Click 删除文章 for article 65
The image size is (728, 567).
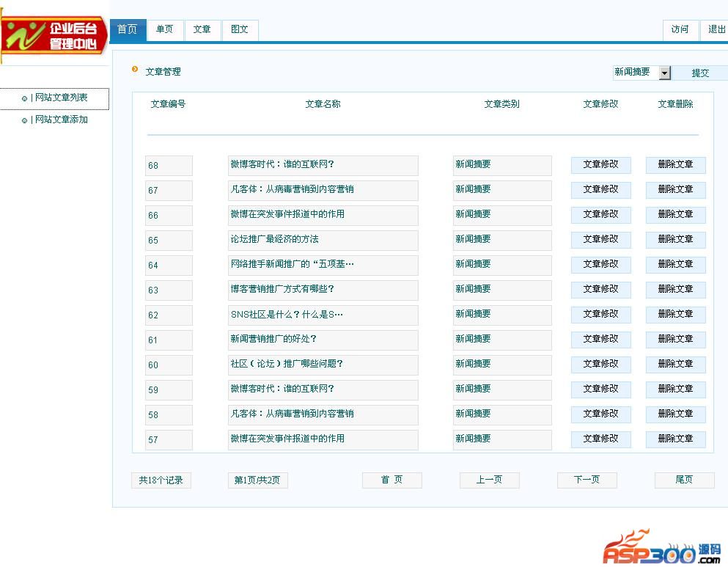[675, 240]
